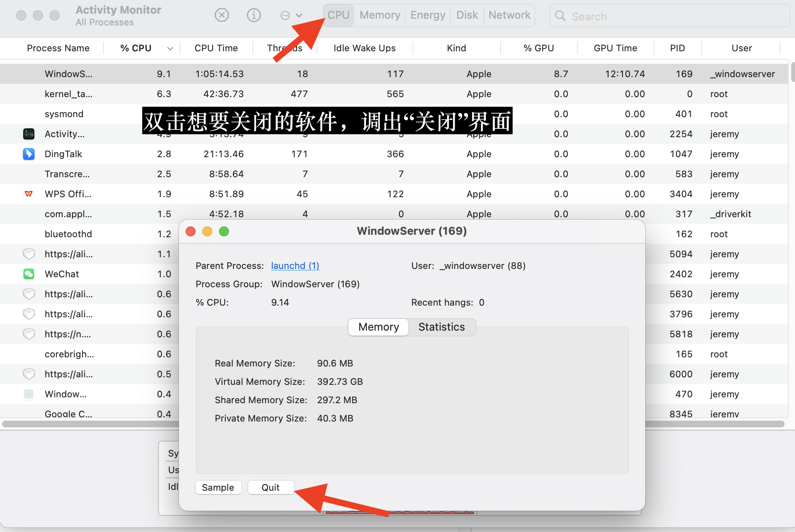Select the WPS Office app icon

[x=29, y=194]
